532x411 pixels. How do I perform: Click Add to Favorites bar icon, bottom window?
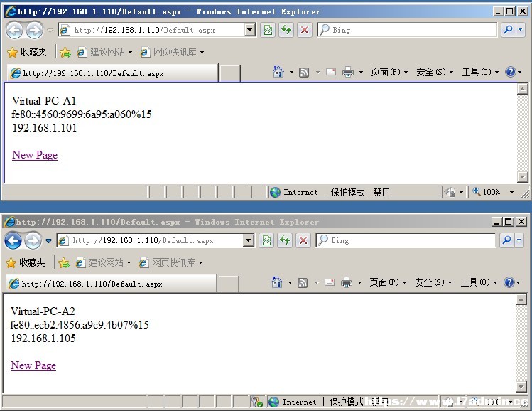pyautogui.click(x=64, y=263)
